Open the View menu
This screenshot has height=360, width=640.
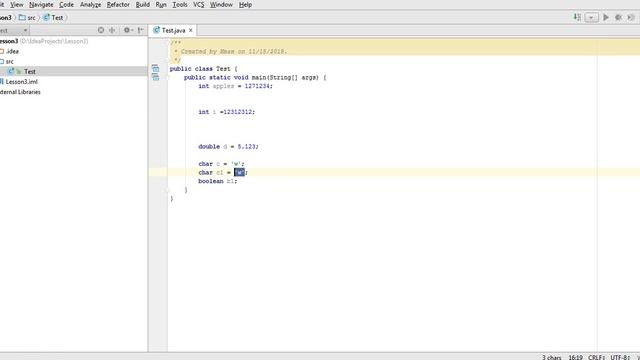17,5
